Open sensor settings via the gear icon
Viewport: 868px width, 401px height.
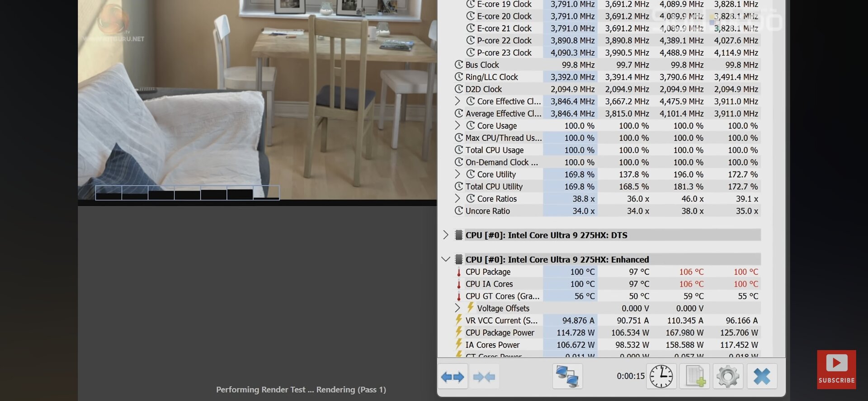(728, 377)
